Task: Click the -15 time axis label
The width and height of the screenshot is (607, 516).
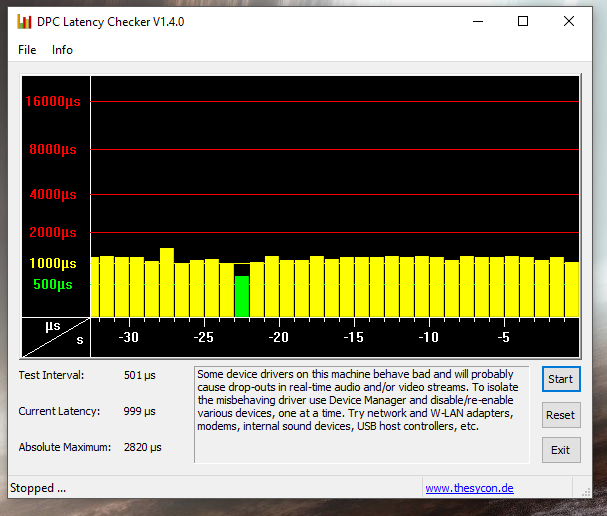Action: tap(354, 338)
